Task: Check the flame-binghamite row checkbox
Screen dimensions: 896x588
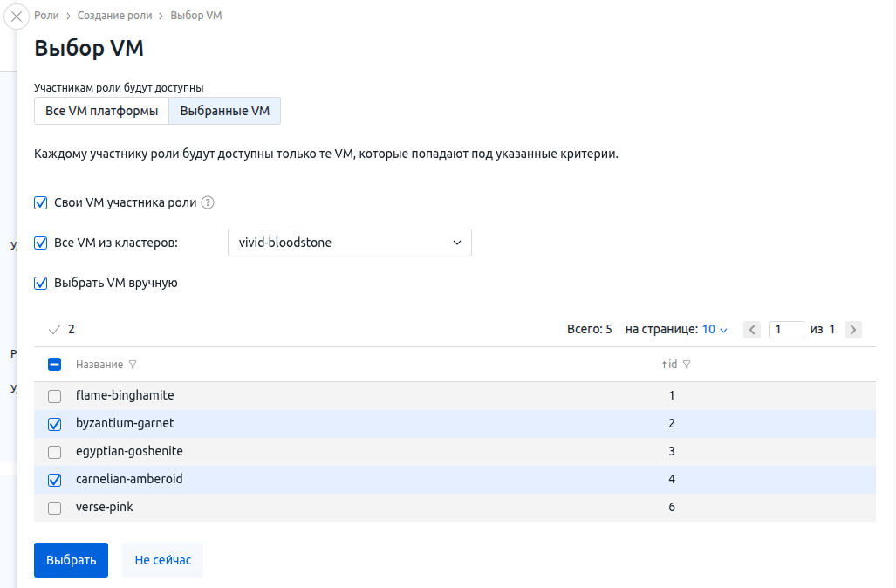Action: point(54,396)
